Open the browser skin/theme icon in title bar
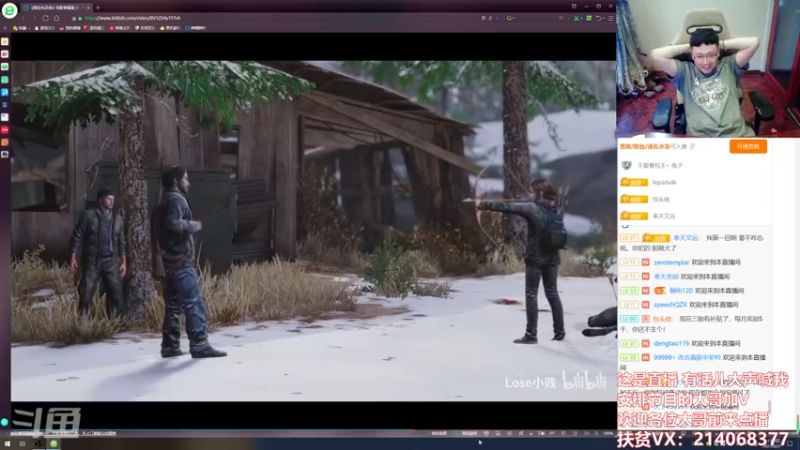Viewport: 800px width, 450px height. [574, 6]
